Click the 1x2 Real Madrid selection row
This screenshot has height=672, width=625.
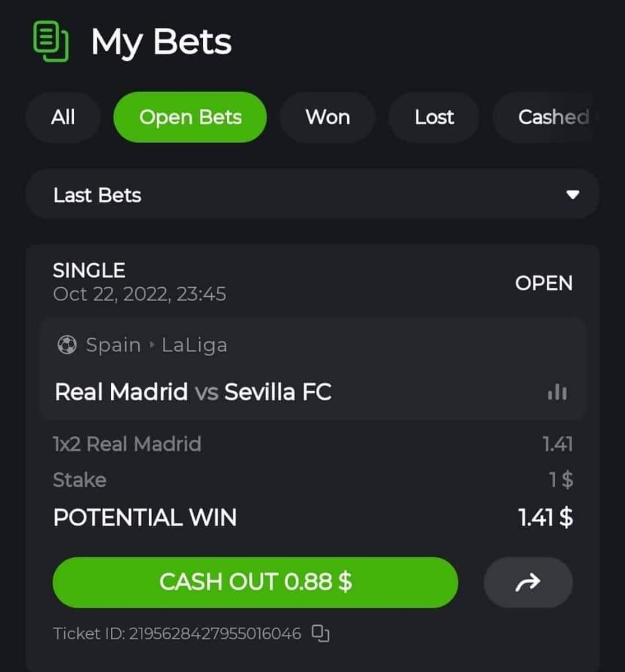point(312,444)
